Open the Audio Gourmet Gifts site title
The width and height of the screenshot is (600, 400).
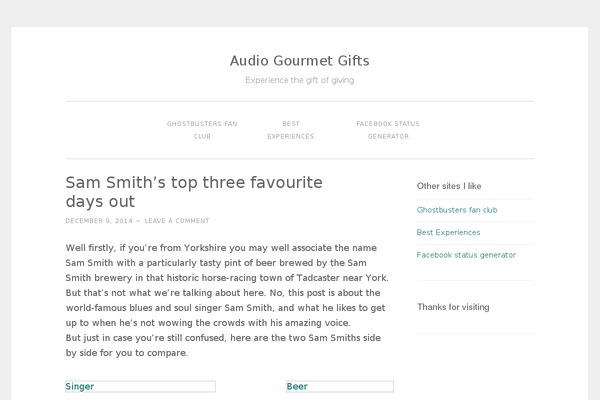coord(299,60)
